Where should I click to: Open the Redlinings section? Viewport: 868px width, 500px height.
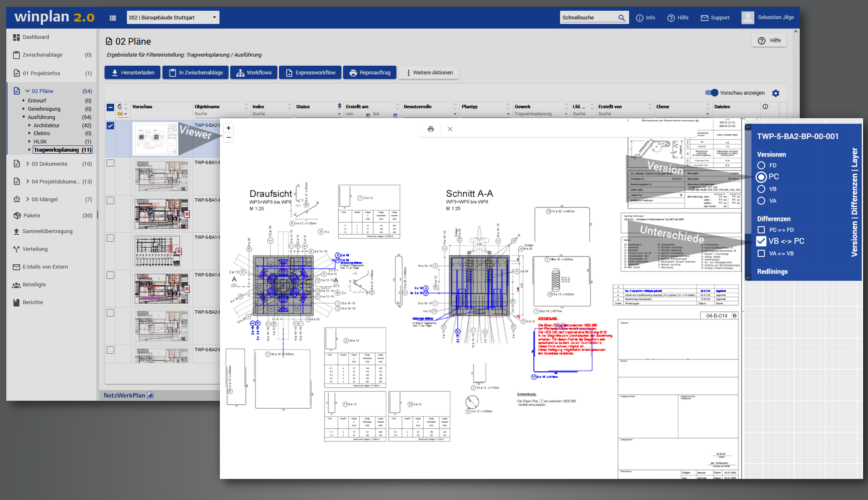pos(772,271)
